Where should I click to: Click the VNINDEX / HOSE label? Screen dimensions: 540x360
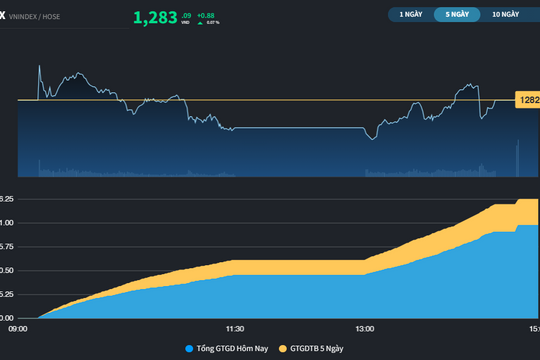34,17
